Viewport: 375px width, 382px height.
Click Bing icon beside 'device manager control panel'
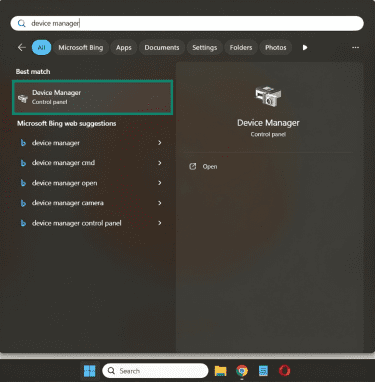23,223
